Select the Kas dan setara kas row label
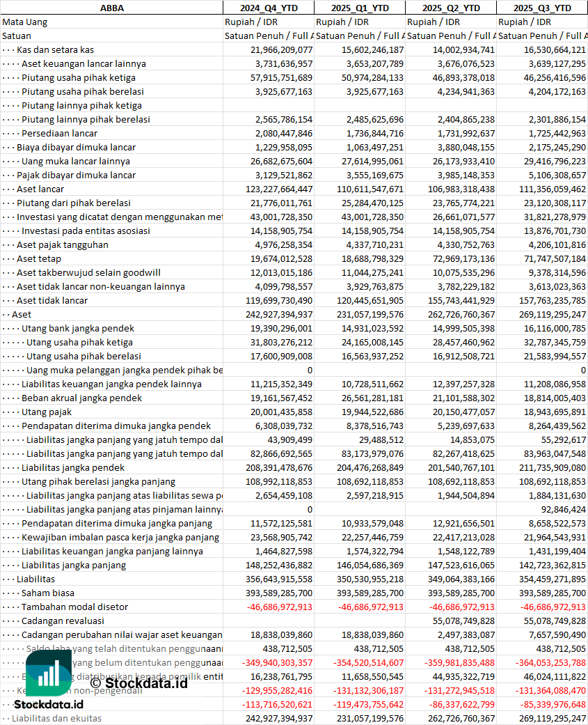 pyautogui.click(x=56, y=49)
